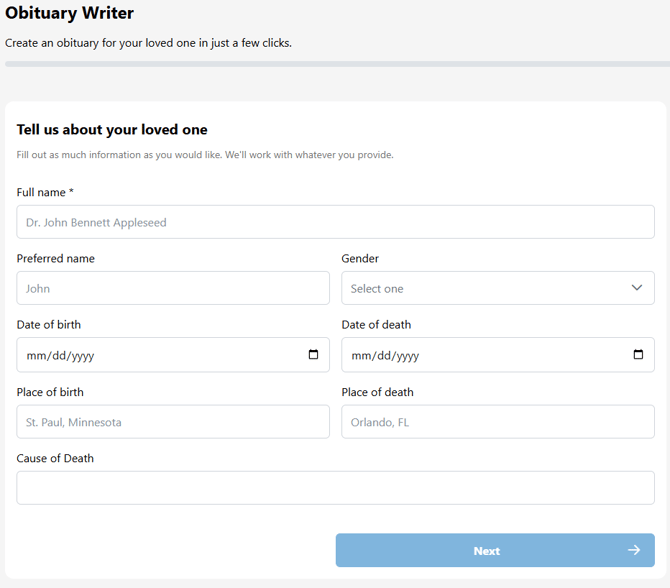Screen dimensions: 670x588
Task: Click the Cause of Death text box
Action: 335,488
